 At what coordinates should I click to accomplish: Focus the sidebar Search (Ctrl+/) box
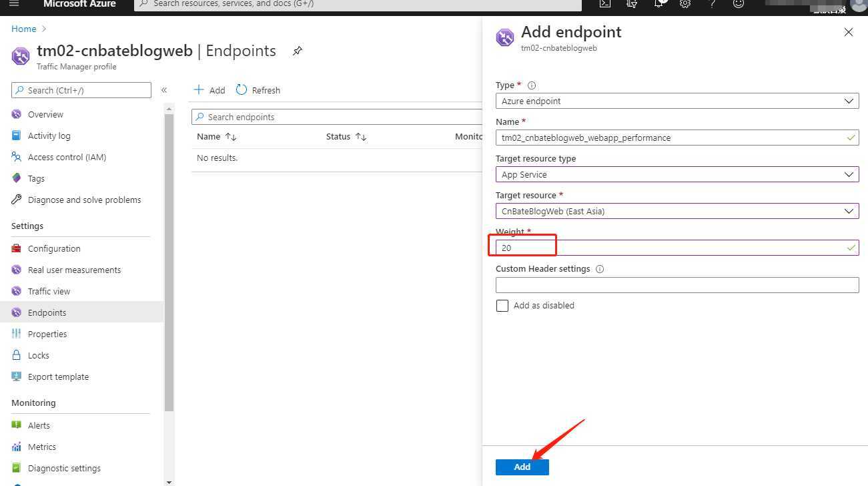(81, 90)
